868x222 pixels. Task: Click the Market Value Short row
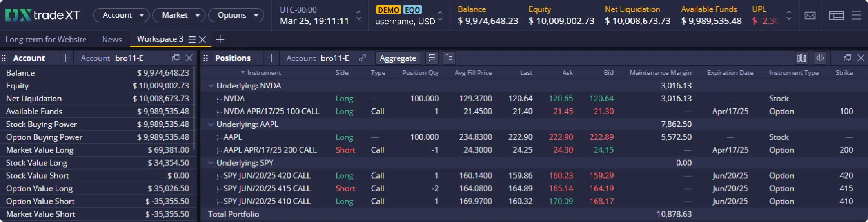click(x=97, y=214)
